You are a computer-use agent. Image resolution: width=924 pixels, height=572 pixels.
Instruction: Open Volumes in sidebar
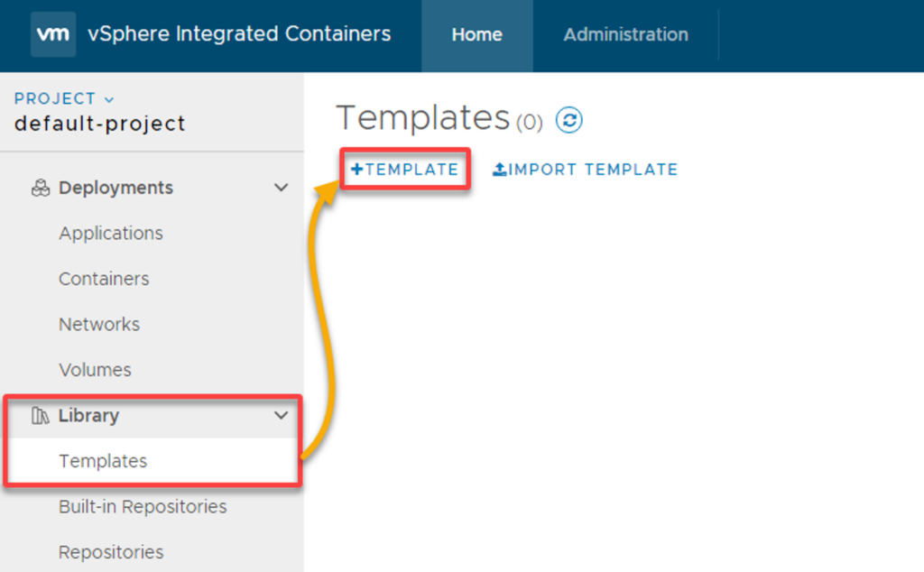pyautogui.click(x=95, y=370)
